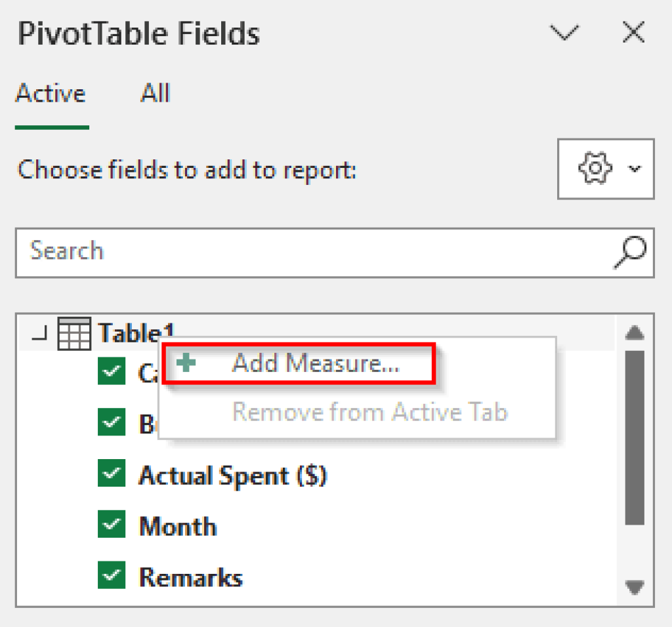This screenshot has height=627, width=672.
Task: Collapse the Table1 field list
Action: (37, 333)
